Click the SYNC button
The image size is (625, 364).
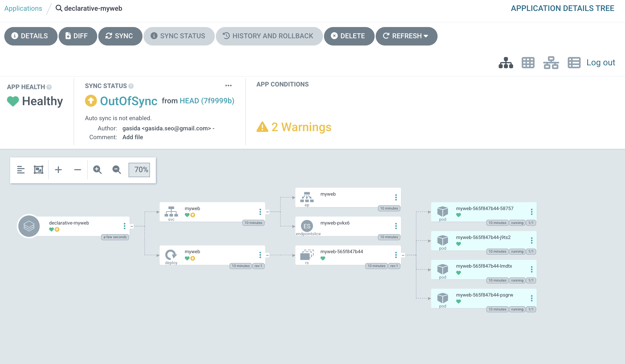pyautogui.click(x=120, y=36)
